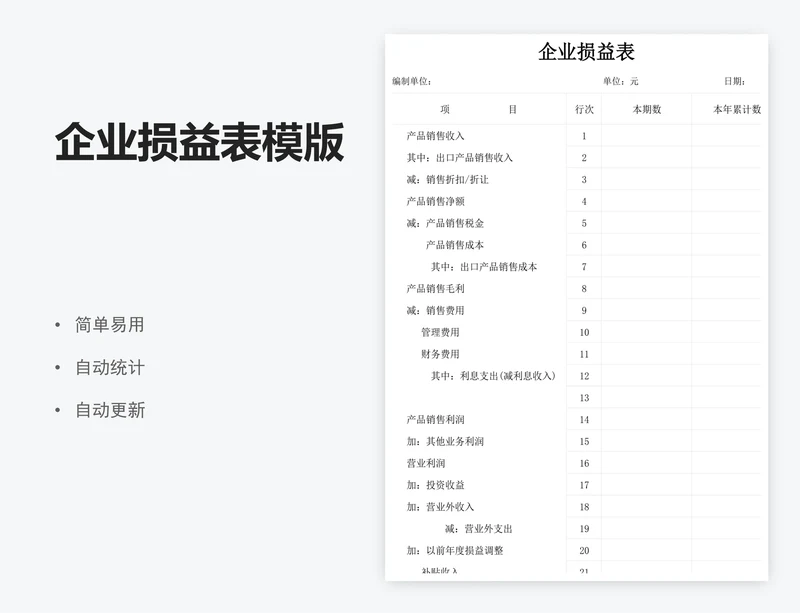Select the row 减:销售折扣/折让
Screen dimensions: 800x613
click(x=576, y=180)
